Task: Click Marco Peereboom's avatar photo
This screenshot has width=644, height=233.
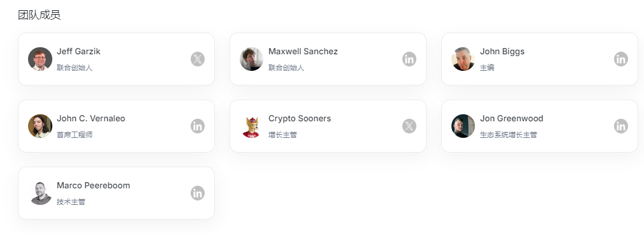Action: (40, 193)
